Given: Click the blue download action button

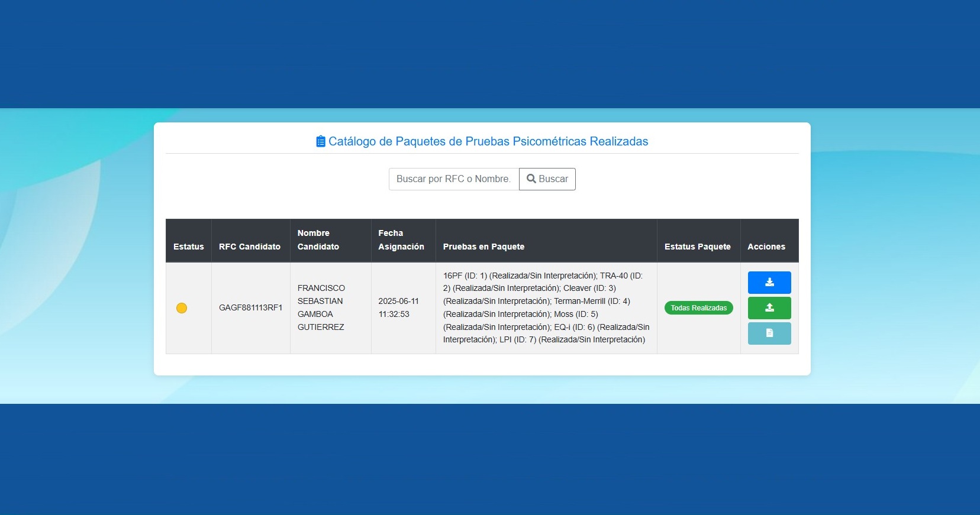Looking at the screenshot, I should [x=769, y=283].
